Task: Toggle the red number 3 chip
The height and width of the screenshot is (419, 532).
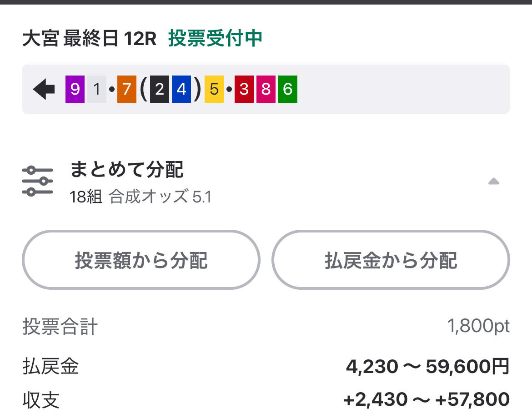Action: coord(244,89)
